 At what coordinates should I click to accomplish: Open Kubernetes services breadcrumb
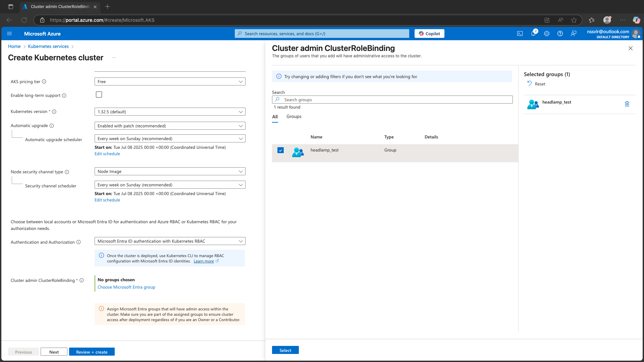coord(48,46)
